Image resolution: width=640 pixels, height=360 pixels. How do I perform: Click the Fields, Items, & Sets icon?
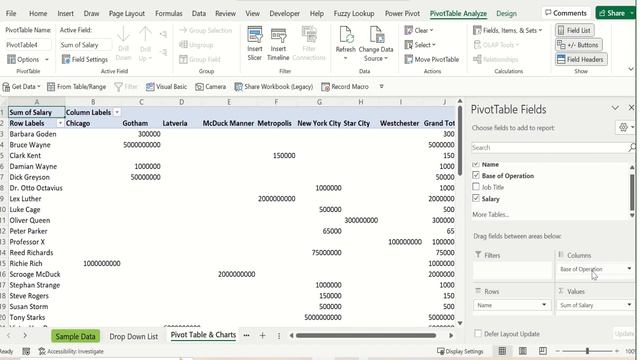pos(477,30)
